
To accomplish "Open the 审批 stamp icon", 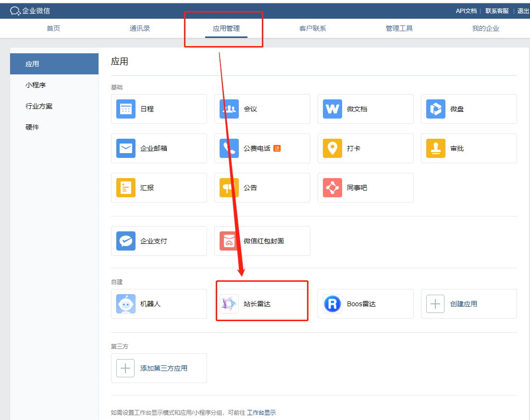I will pyautogui.click(x=436, y=148).
